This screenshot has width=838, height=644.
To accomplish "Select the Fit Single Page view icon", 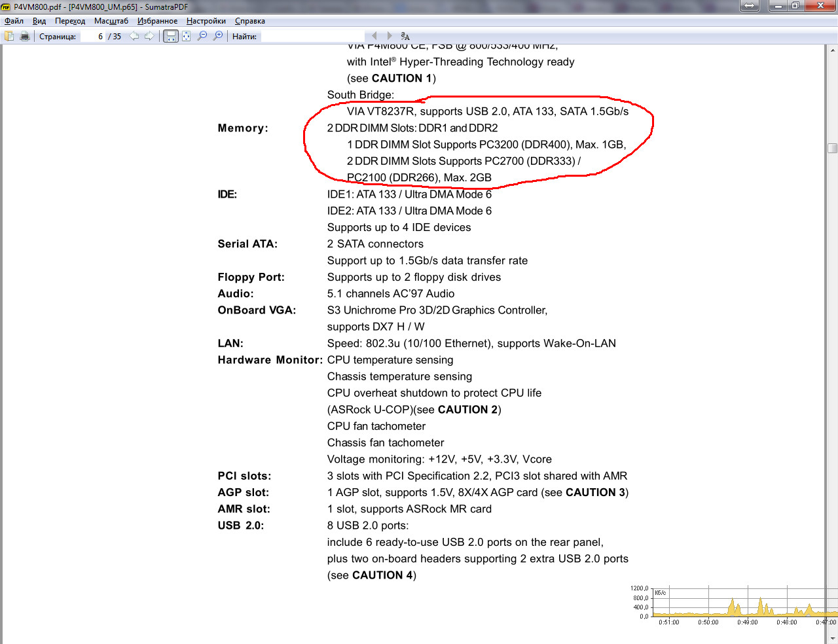I will [187, 36].
